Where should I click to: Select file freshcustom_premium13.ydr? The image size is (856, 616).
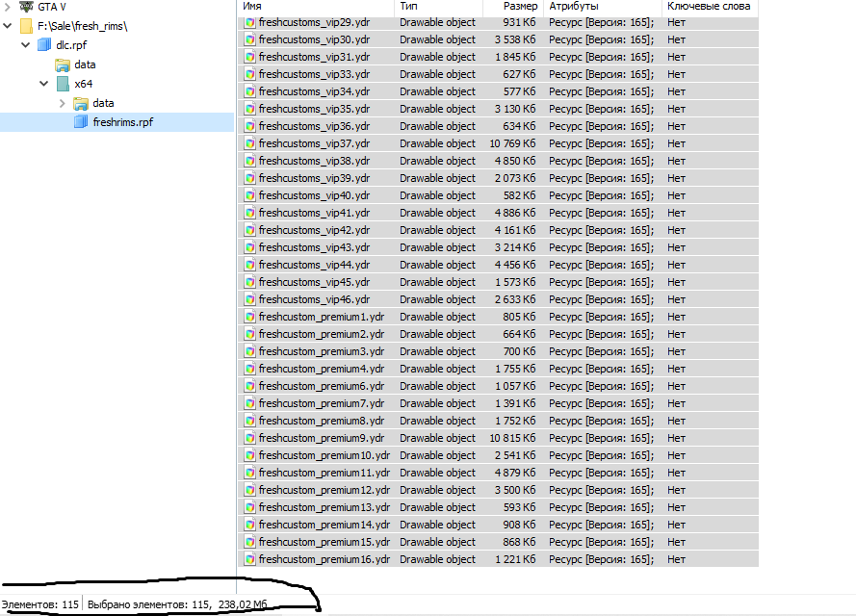coord(324,507)
